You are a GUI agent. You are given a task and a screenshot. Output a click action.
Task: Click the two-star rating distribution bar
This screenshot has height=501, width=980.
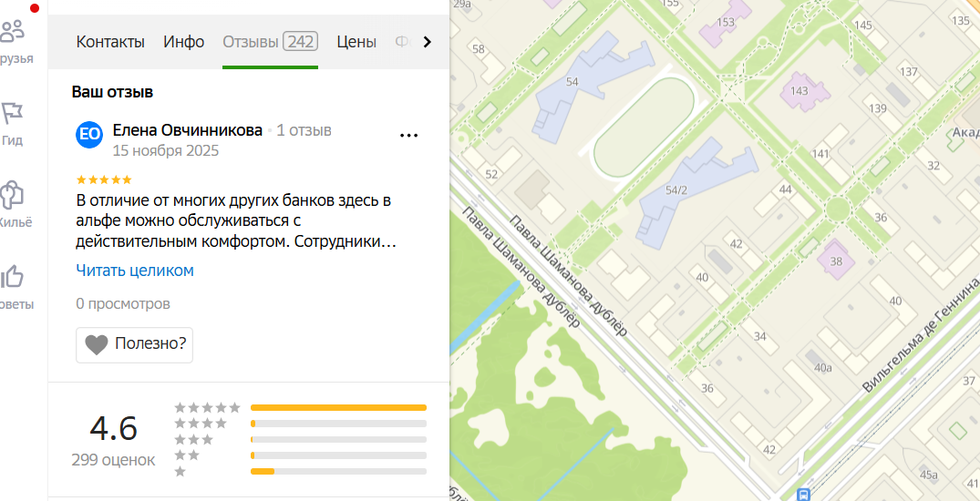[339, 455]
